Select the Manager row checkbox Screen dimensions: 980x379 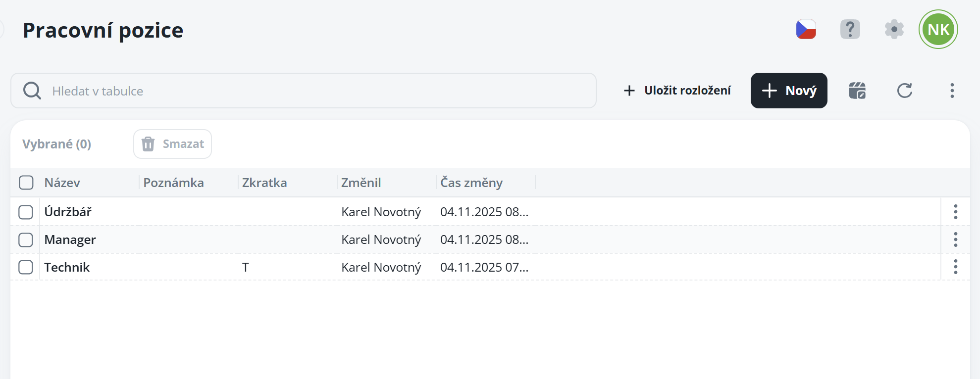coord(26,240)
